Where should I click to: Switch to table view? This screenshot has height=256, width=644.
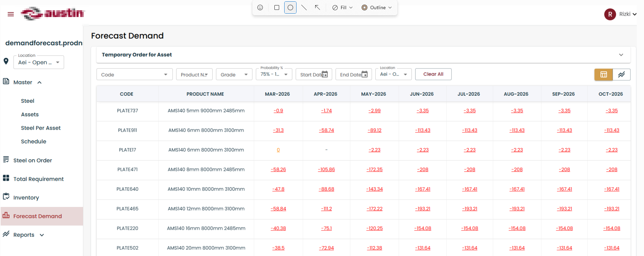604,75
